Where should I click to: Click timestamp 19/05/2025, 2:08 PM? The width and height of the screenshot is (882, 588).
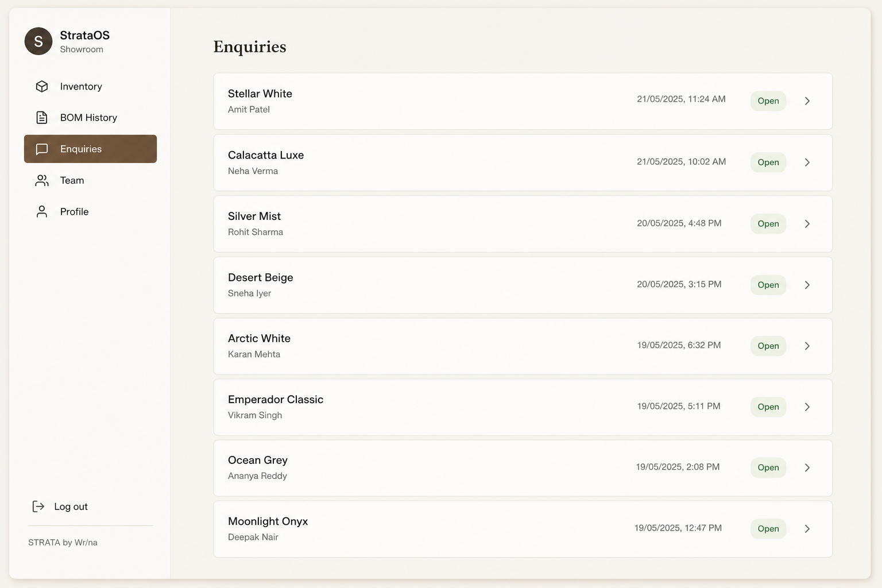point(678,467)
